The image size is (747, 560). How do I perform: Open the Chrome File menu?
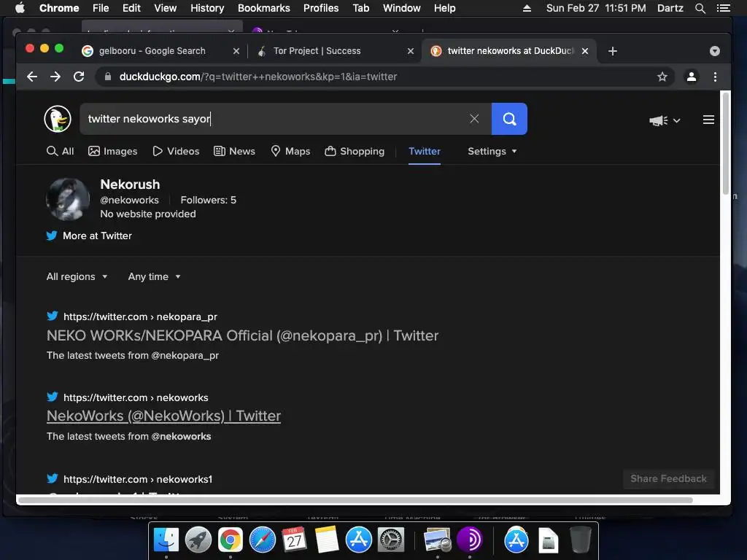pyautogui.click(x=101, y=8)
